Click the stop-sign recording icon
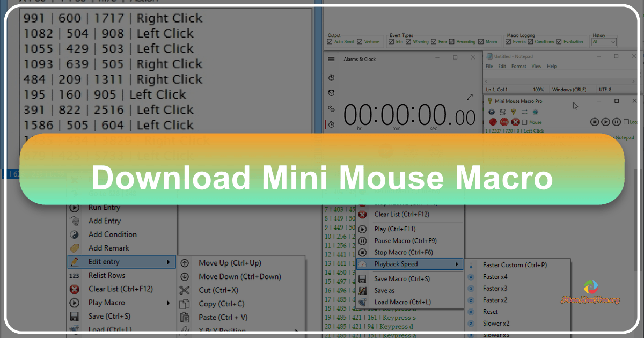 pyautogui.click(x=504, y=122)
